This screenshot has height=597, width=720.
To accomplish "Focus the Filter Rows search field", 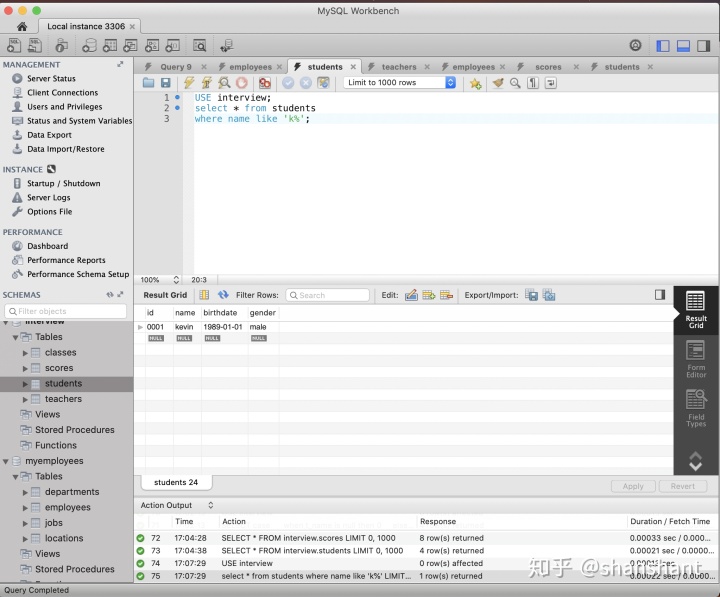I will (327, 295).
